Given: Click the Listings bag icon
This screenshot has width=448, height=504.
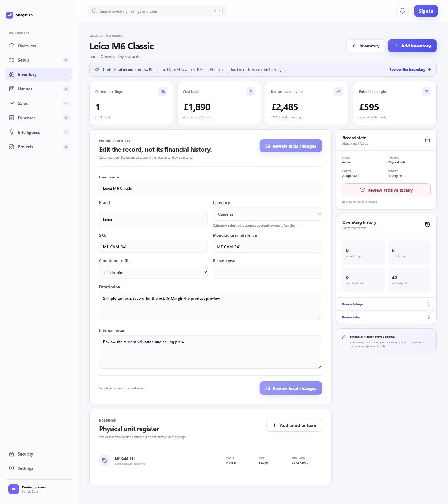Looking at the screenshot, I should (12, 89).
